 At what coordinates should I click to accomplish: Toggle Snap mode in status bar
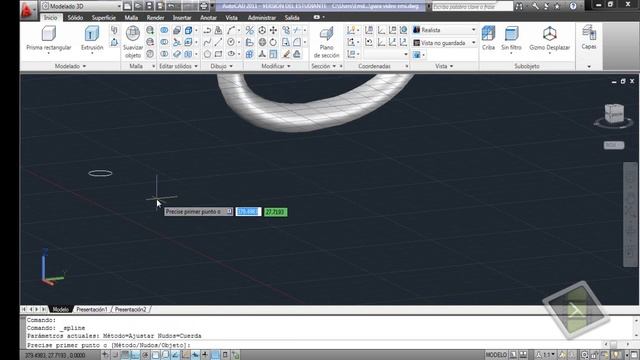tap(116, 355)
